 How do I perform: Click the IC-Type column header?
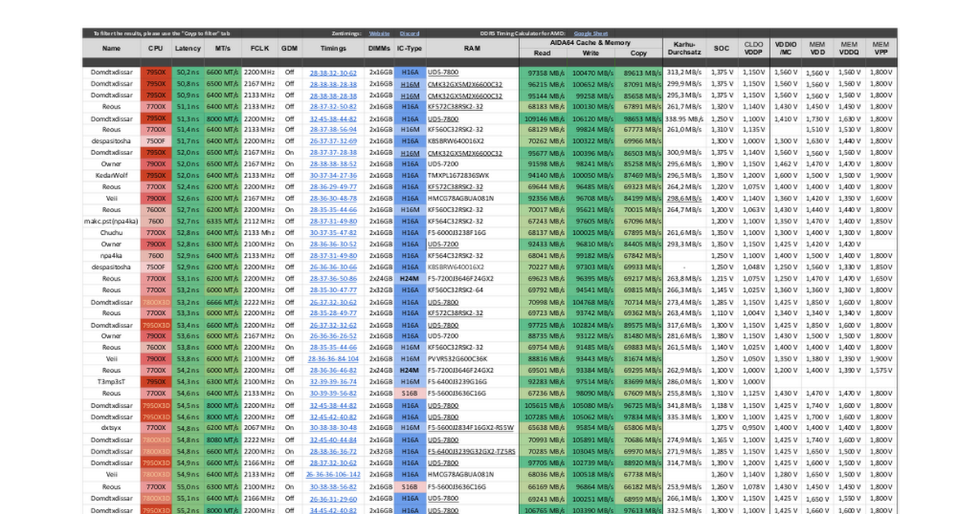pyautogui.click(x=410, y=48)
